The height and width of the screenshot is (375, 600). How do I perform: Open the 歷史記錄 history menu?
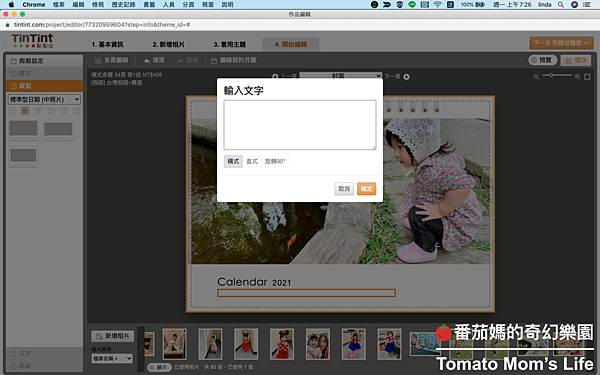124,5
